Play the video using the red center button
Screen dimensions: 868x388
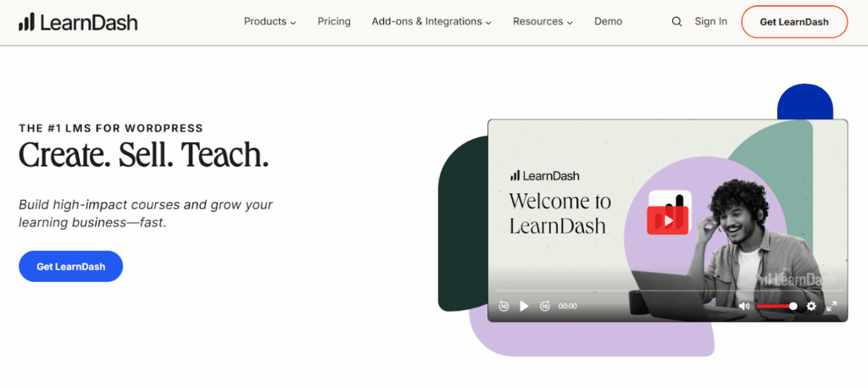(x=669, y=220)
